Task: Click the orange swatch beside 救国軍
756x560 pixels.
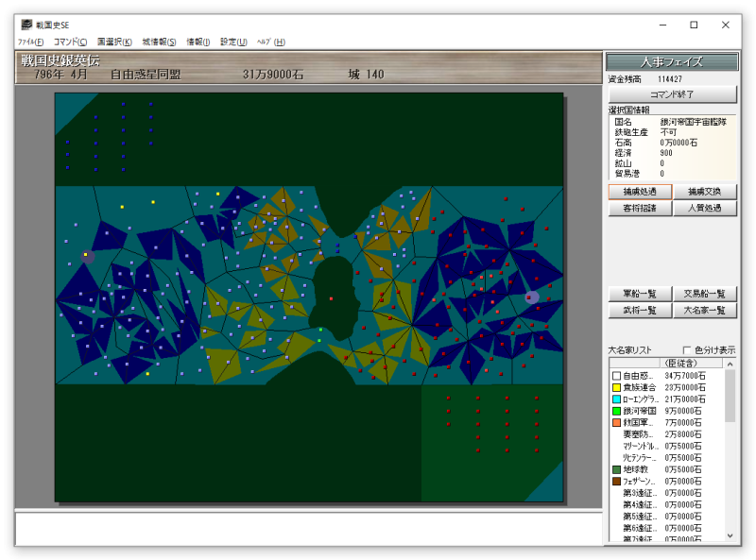Action: [x=616, y=423]
